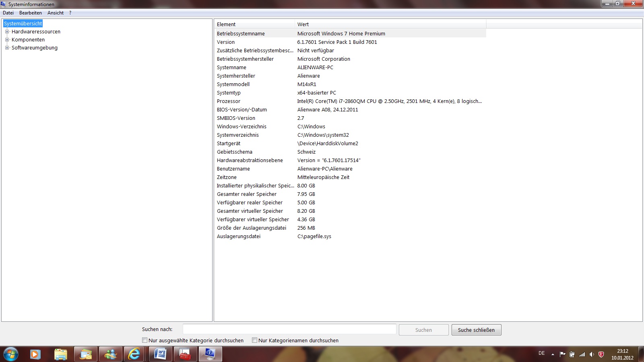The height and width of the screenshot is (362, 644).
Task: Select the Version row label
Action: point(226,42)
